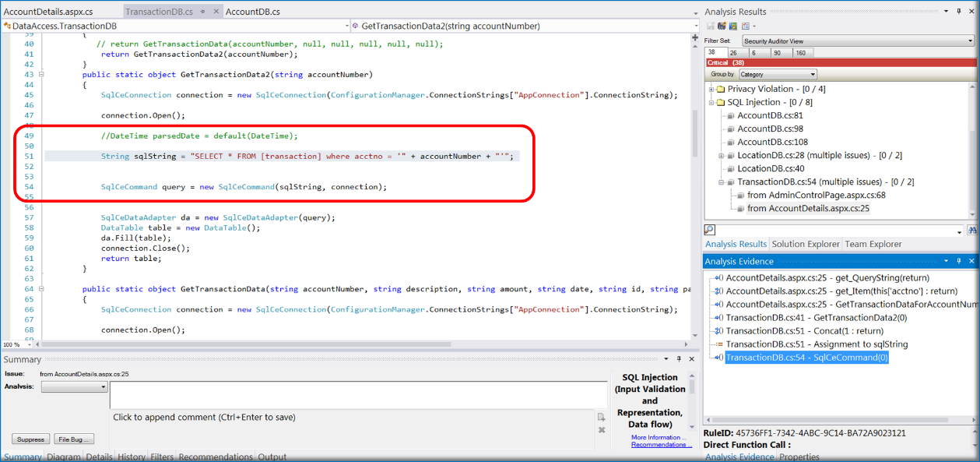Open the Analysis dropdown in Summary
Viewport: 980px width, 462px height.
pyautogui.click(x=74, y=386)
